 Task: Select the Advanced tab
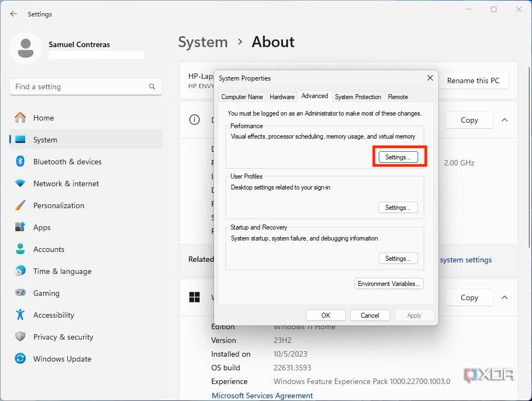pyautogui.click(x=315, y=96)
